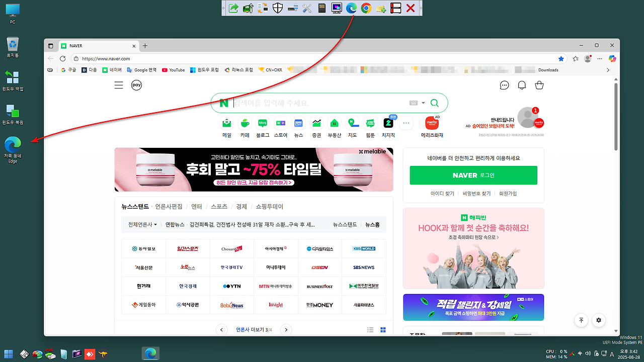
Task: Open the 뉴스홈 link
Action: (x=372, y=225)
